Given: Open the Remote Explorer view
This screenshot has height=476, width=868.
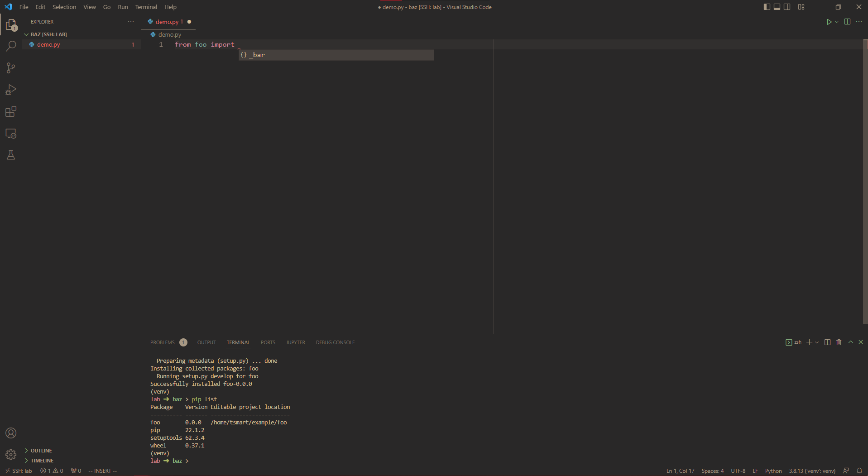Looking at the screenshot, I should [11, 134].
